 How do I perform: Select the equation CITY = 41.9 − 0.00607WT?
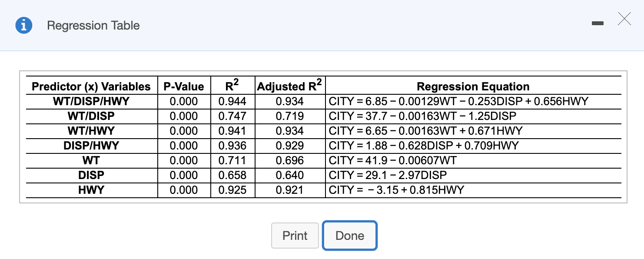click(393, 160)
